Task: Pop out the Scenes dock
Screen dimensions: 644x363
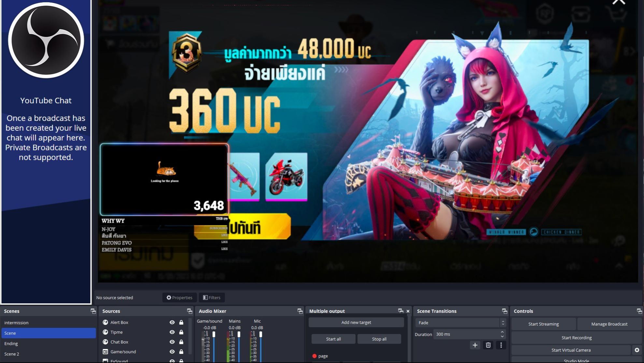Action: [93, 311]
